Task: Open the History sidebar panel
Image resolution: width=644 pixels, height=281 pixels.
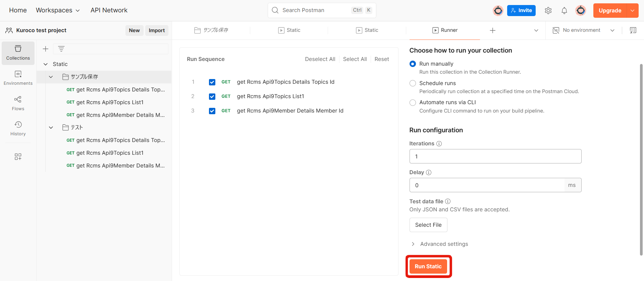Action: (x=18, y=128)
